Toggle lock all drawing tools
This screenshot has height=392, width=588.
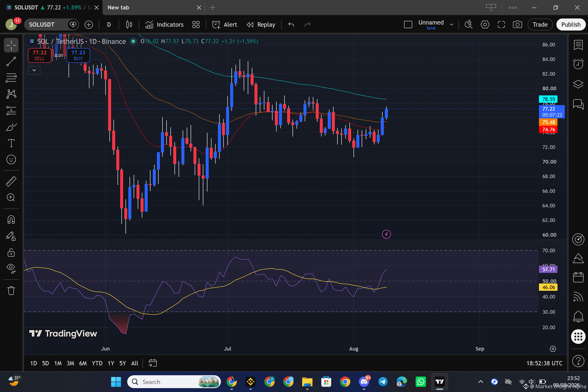point(11,253)
